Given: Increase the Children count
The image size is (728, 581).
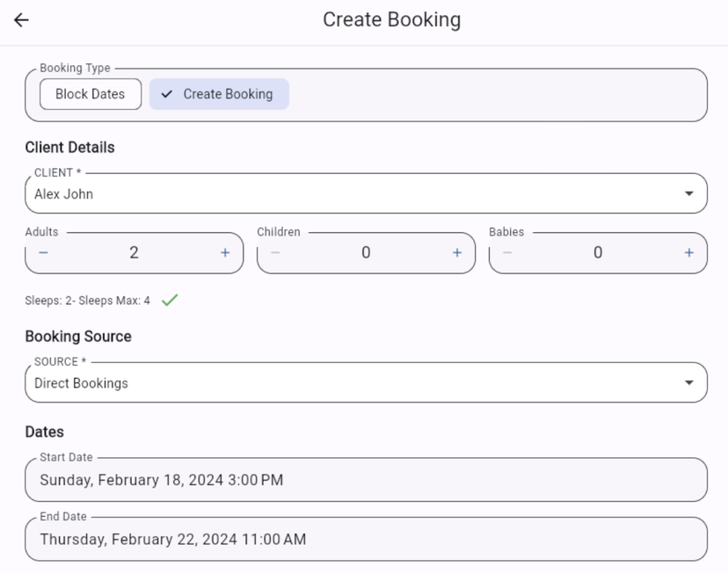Looking at the screenshot, I should (457, 253).
